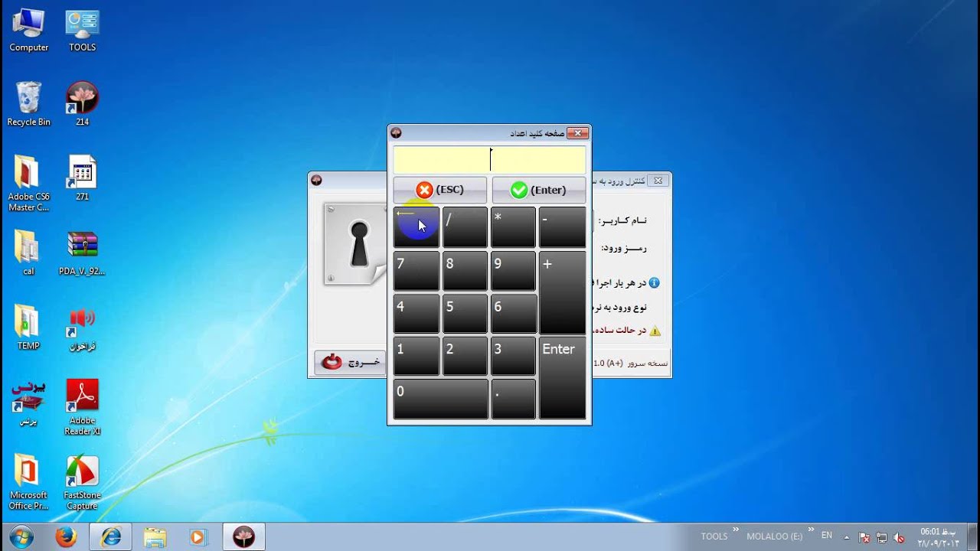Viewport: 980px width, 551px height.
Task: Click the blue info icon in login window
Action: 654,282
